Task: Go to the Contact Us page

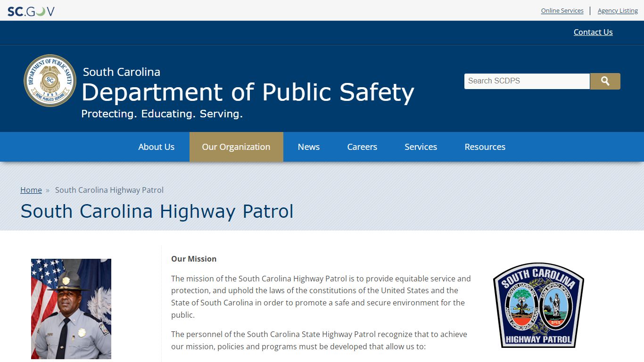Action: (x=593, y=32)
